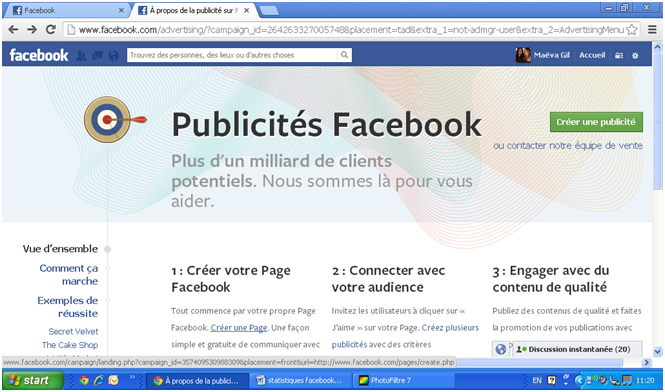
Task: Click the Windows start button
Action: [x=33, y=380]
